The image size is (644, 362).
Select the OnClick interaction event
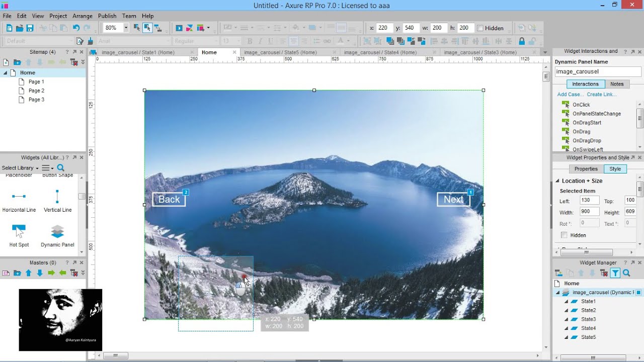[581, 105]
